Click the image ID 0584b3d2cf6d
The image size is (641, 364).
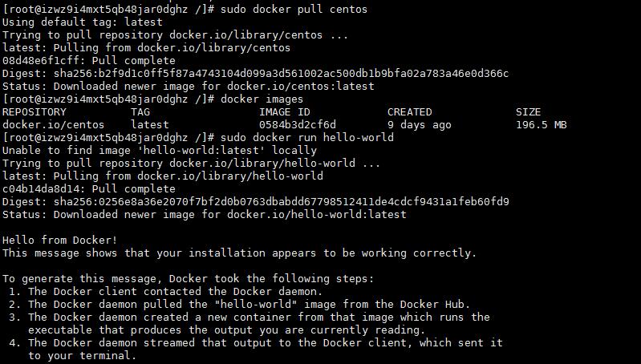tap(298, 125)
